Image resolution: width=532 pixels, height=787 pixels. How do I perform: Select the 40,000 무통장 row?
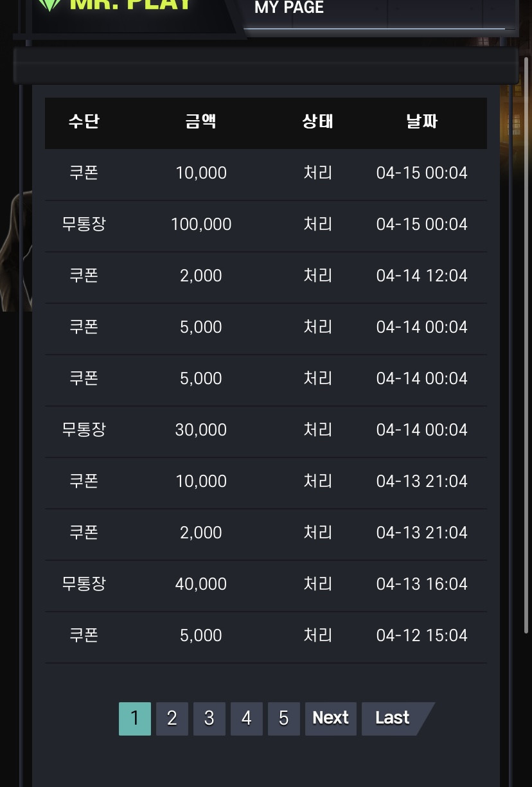266,585
